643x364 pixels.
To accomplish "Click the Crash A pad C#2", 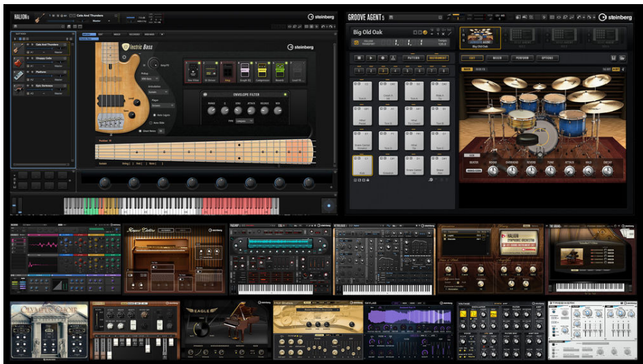I will [x=388, y=91].
